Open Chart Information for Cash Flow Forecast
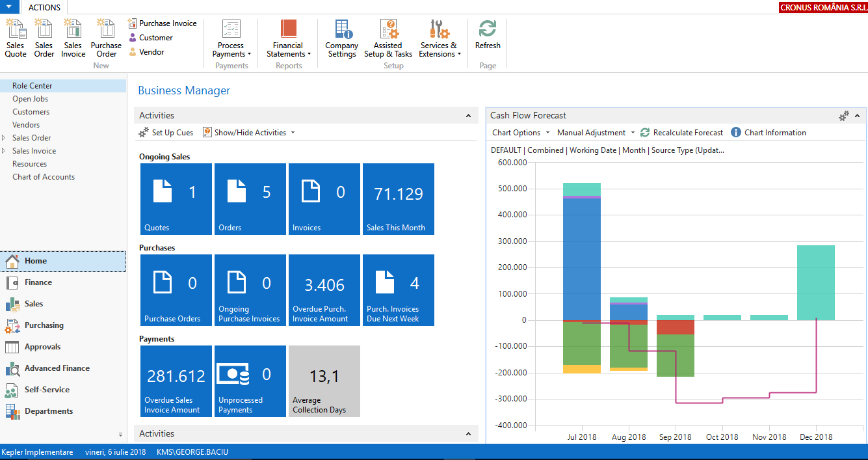868x460 pixels. pos(736,133)
